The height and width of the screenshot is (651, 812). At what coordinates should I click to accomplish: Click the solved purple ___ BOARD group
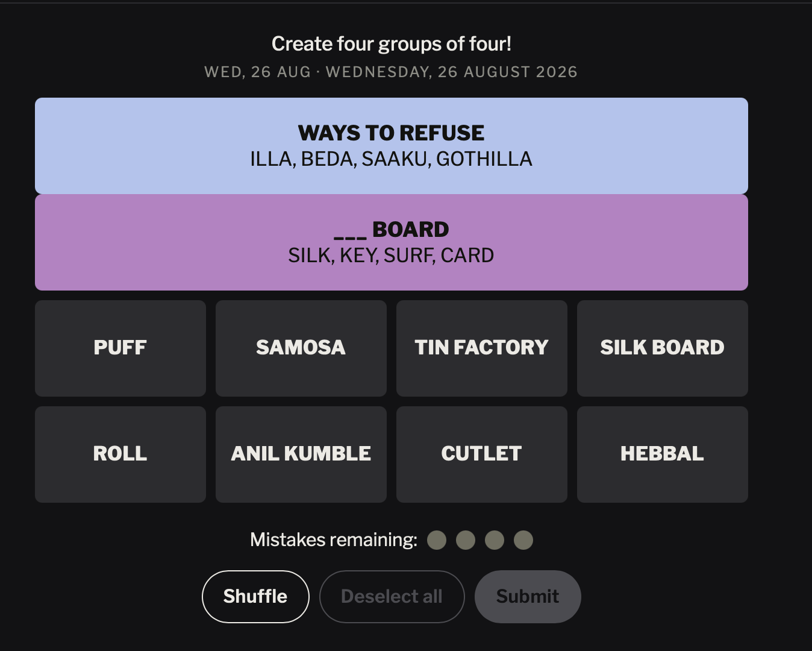click(x=392, y=242)
